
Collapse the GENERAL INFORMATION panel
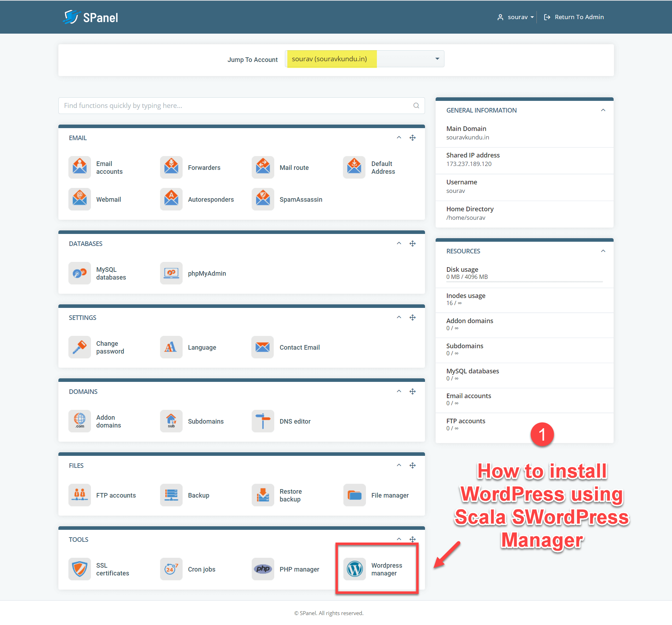coord(603,110)
